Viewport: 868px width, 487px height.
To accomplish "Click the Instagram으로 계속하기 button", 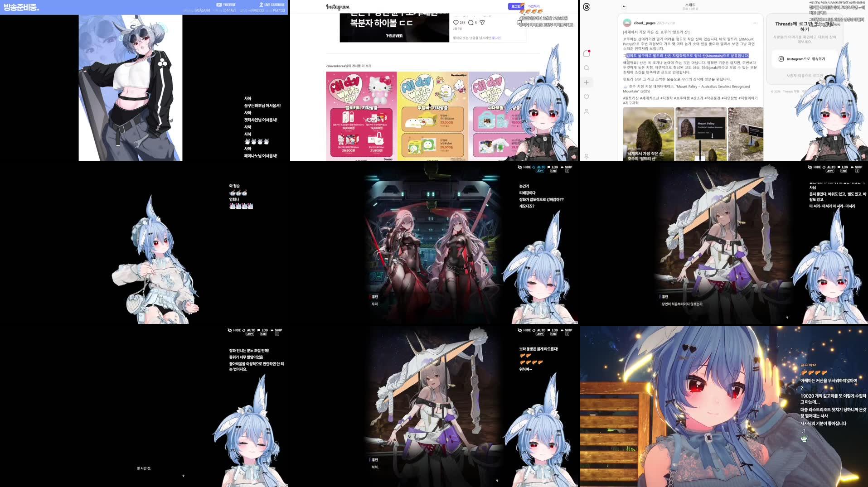I will [x=802, y=59].
